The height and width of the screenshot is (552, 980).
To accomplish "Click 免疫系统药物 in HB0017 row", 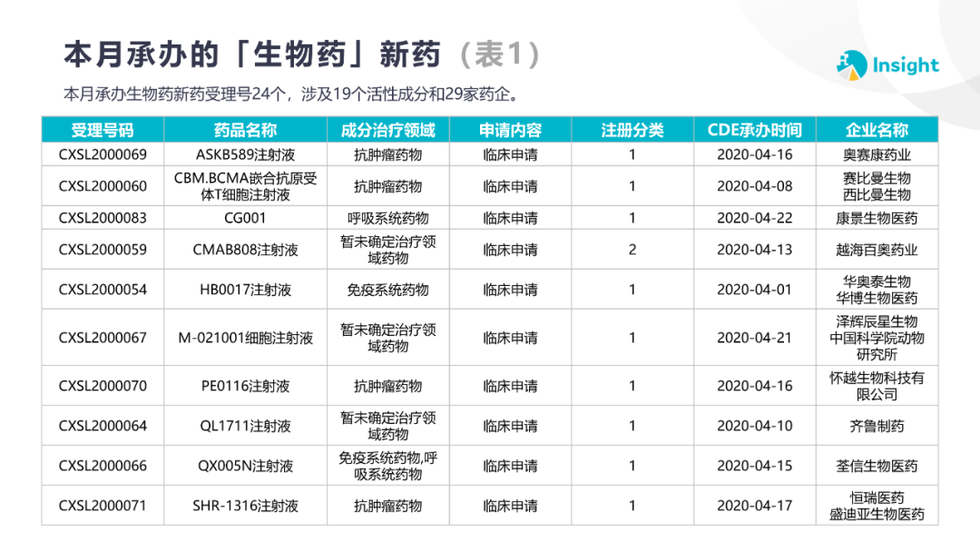I will click(388, 290).
